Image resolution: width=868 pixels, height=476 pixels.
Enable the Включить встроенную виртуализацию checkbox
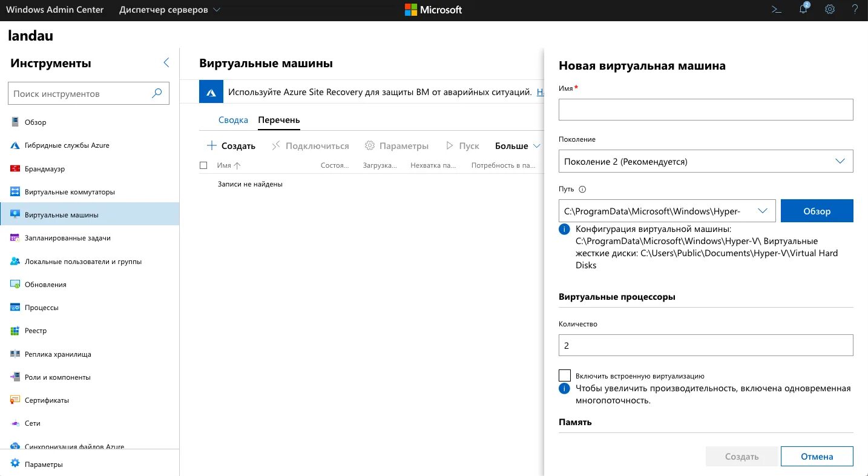coord(565,375)
